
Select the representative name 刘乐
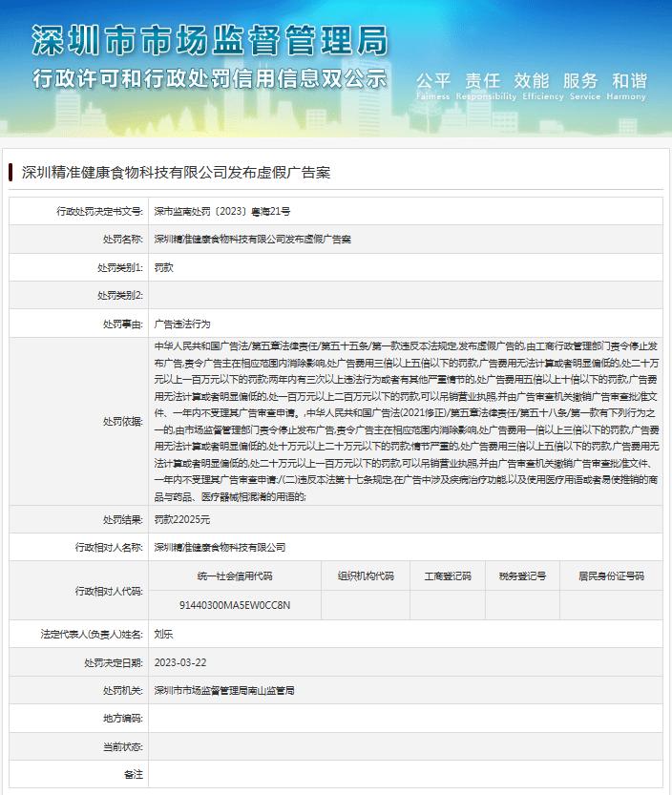pyautogui.click(x=164, y=634)
